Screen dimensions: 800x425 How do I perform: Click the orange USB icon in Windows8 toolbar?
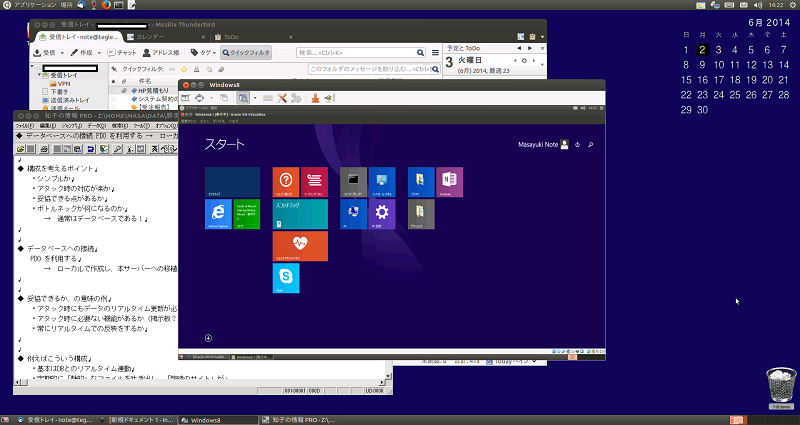point(315,98)
